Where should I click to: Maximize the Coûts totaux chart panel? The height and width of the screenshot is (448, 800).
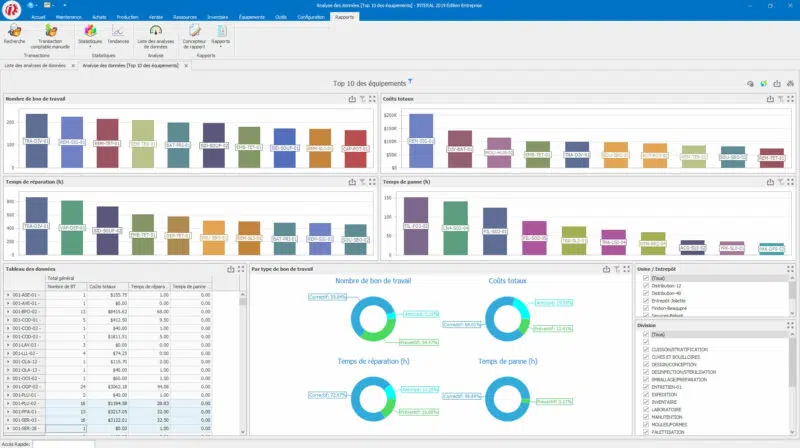(791, 99)
